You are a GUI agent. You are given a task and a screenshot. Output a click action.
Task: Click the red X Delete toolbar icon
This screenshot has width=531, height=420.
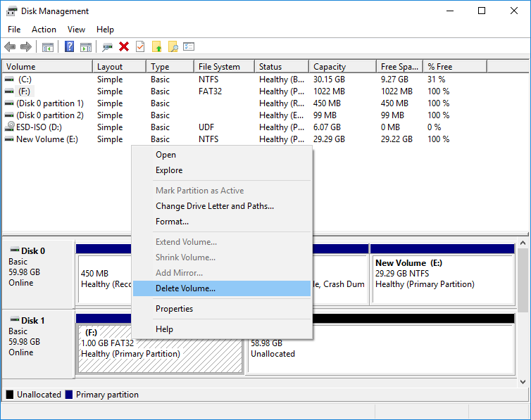pos(124,46)
